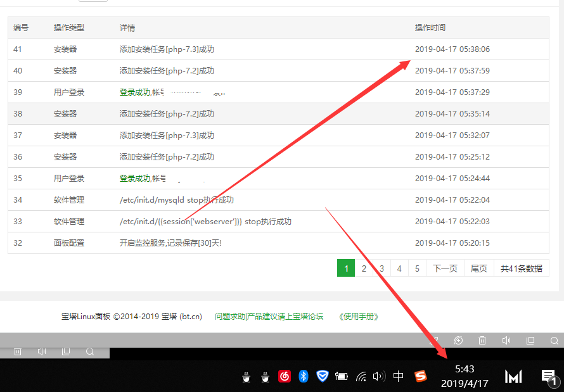Click the Bluetooth icon in system tray
Screen dimensions: 564x392
[304, 376]
